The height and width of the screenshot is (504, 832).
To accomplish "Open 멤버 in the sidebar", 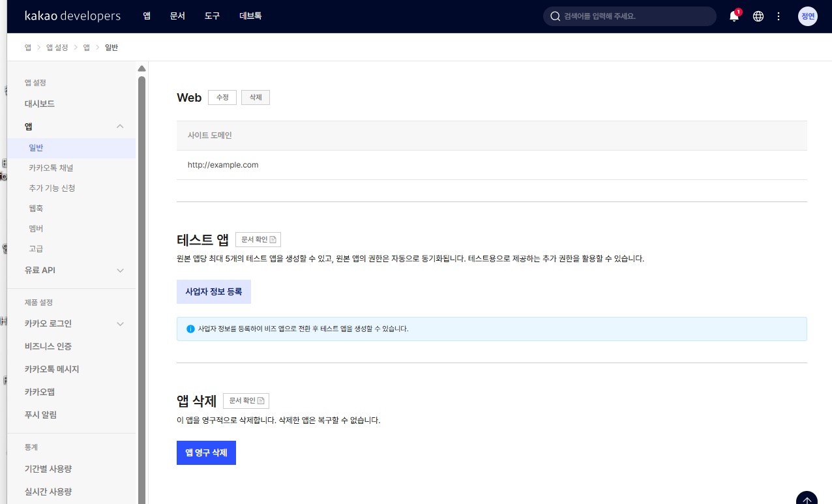I will (x=36, y=229).
